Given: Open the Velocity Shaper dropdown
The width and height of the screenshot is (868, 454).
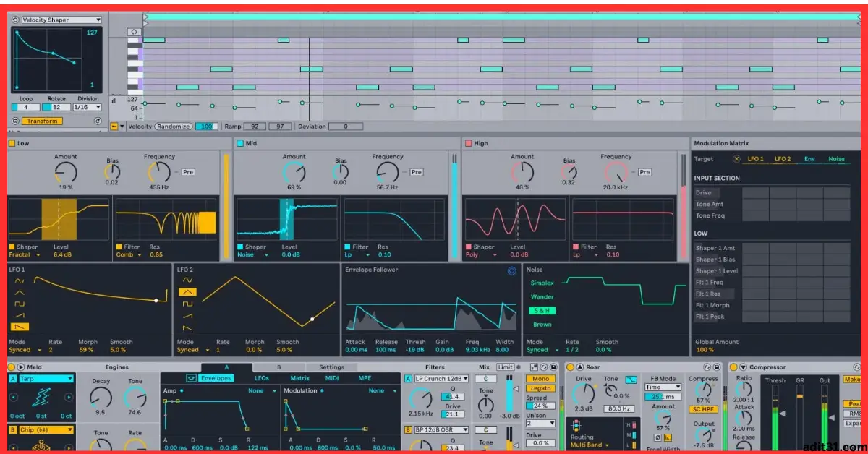Looking at the screenshot, I should click(61, 20).
